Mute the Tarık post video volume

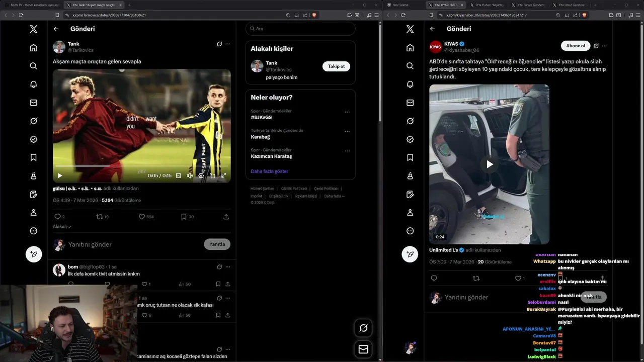190,175
